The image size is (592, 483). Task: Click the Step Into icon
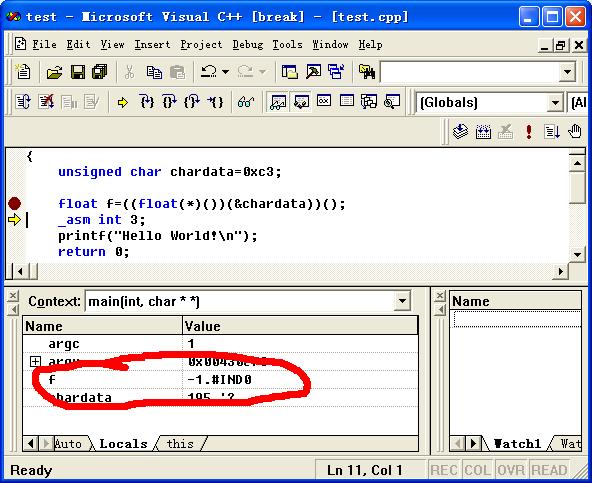[x=146, y=102]
